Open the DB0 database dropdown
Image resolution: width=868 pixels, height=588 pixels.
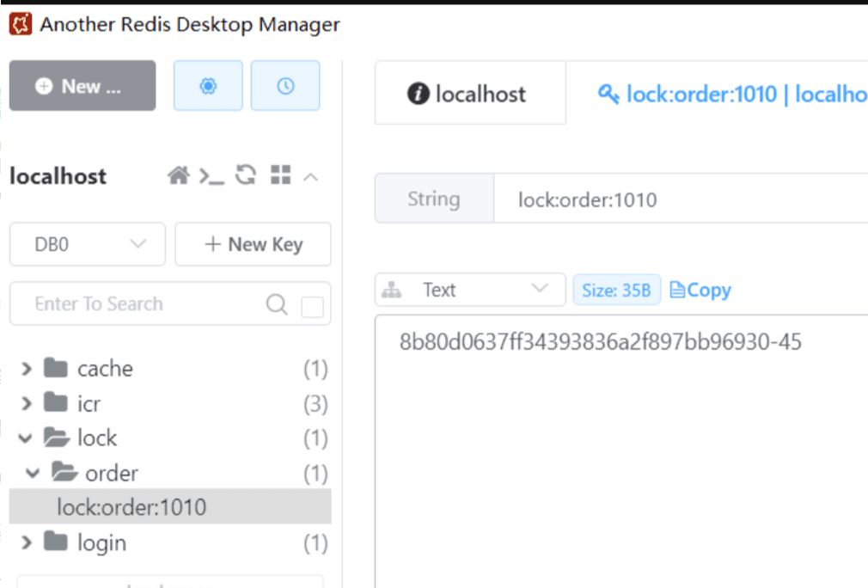pos(87,244)
